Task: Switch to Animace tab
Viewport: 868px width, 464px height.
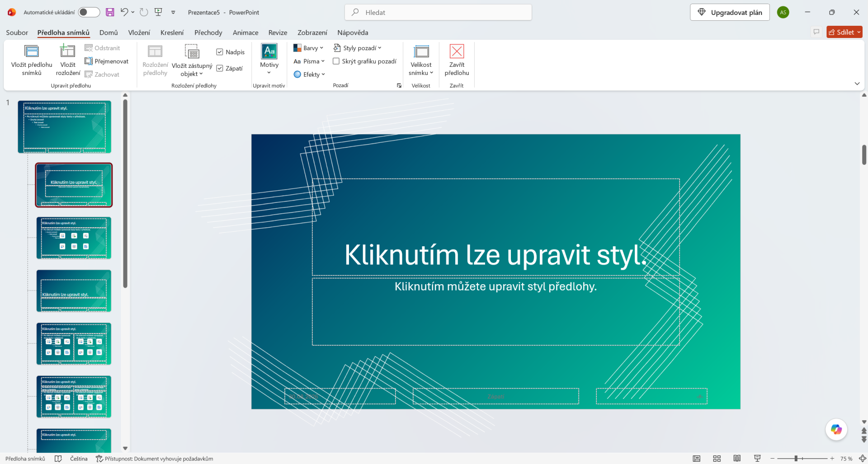Action: point(245,33)
